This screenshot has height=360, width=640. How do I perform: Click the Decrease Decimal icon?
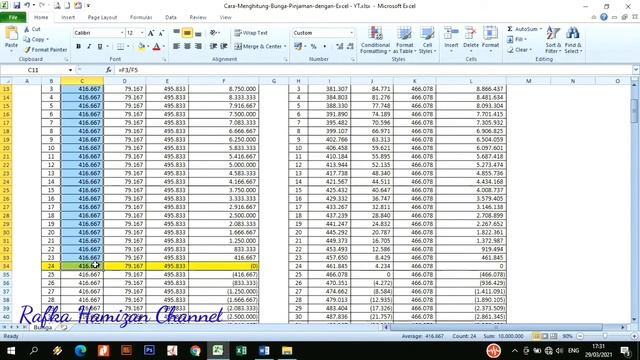(x=350, y=47)
